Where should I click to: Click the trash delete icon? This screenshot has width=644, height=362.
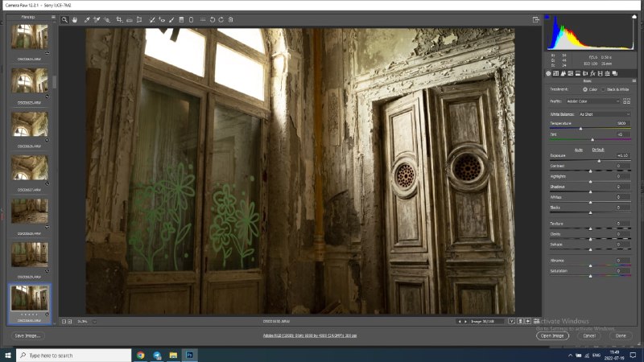point(231,19)
